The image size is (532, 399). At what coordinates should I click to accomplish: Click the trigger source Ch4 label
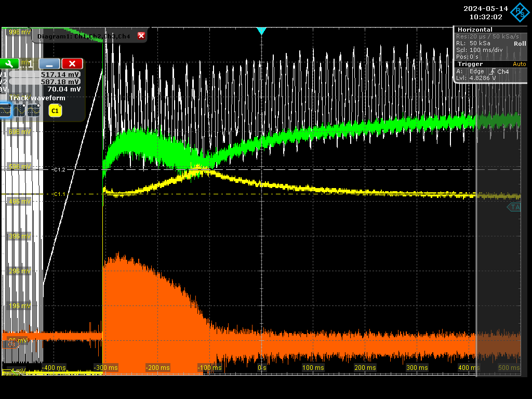tap(503, 72)
